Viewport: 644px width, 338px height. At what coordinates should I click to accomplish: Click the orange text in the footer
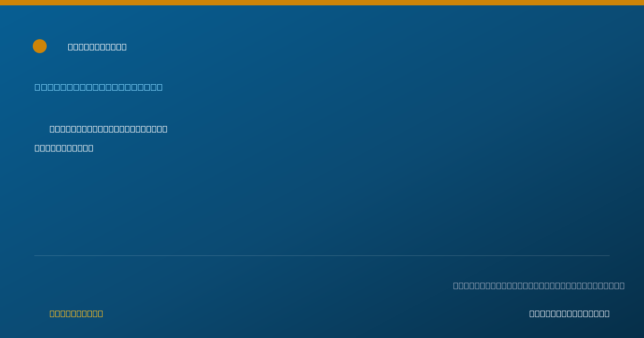[x=76, y=313]
